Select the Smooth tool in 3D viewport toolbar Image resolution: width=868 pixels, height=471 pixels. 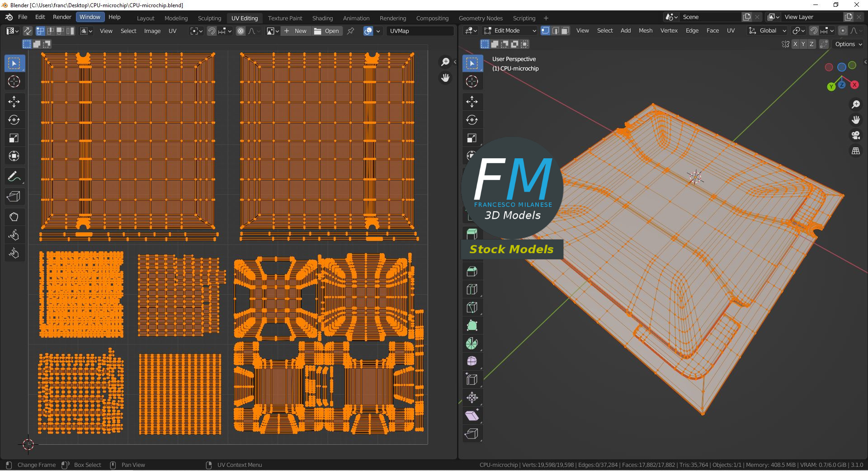pyautogui.click(x=472, y=362)
